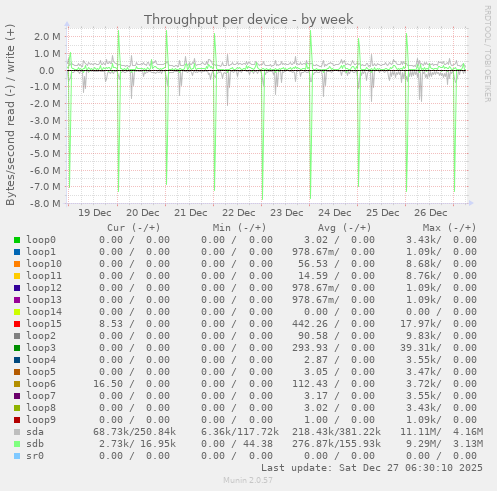Click sda average '218.43k/381.22k'
The height and width of the screenshot is (491, 497).
coord(336,432)
